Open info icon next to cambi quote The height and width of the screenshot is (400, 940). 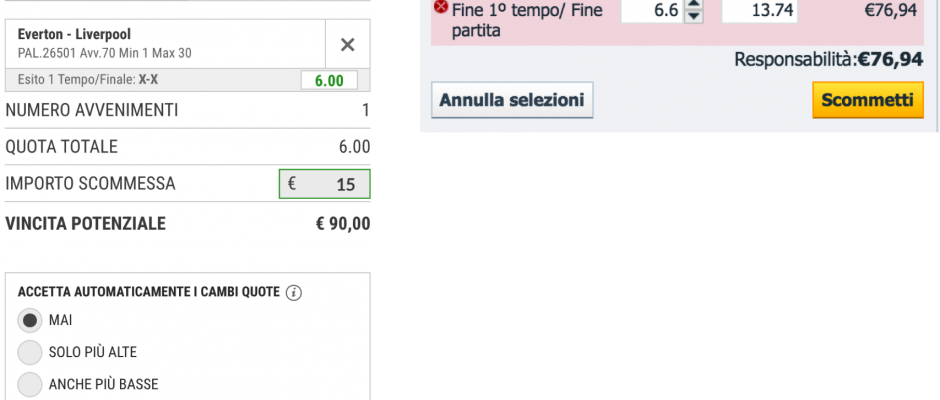294,293
